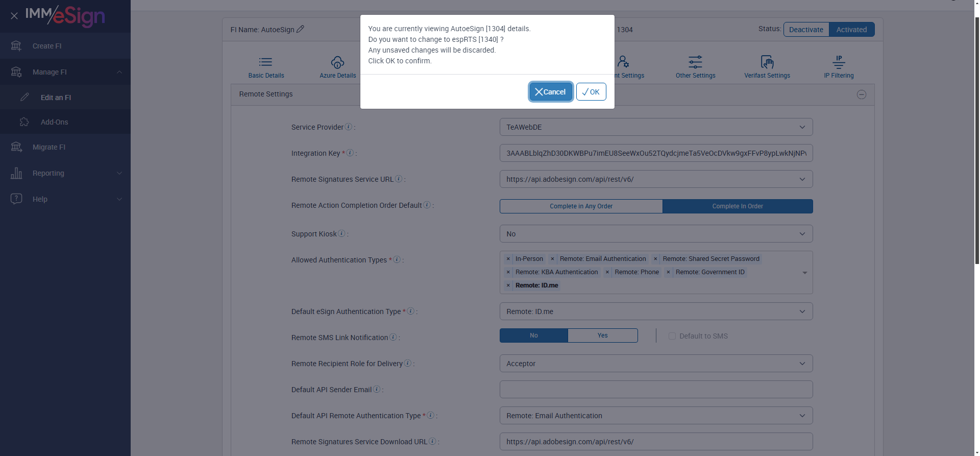Remove the Remote: Shared Secret Password tag

click(655, 259)
